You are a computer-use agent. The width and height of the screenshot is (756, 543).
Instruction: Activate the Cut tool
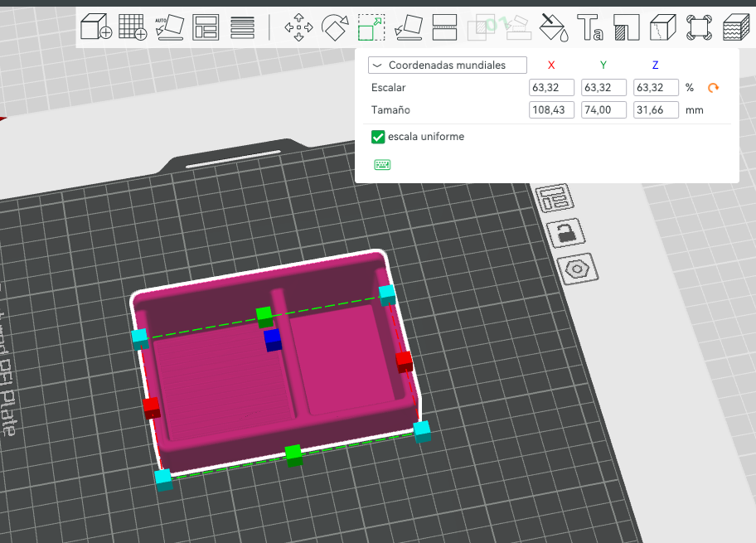point(444,27)
